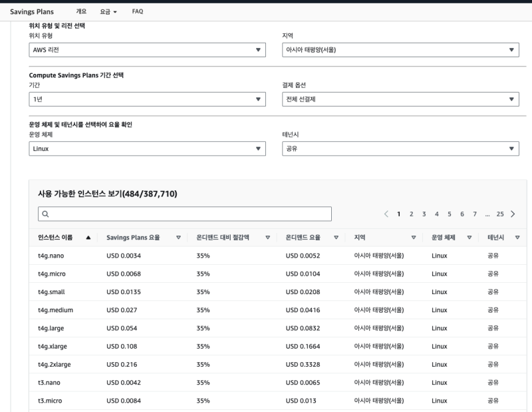Switch to the 개요 tab

(81, 12)
